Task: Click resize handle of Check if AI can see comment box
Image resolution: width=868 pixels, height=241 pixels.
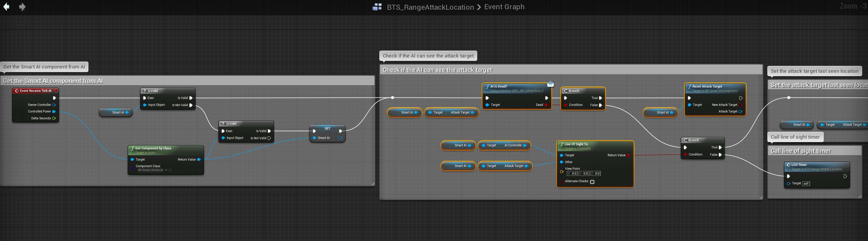Action: point(760,197)
